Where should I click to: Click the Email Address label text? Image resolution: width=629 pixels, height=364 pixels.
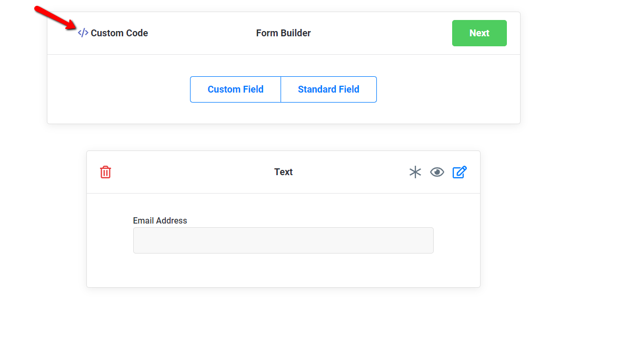click(160, 221)
